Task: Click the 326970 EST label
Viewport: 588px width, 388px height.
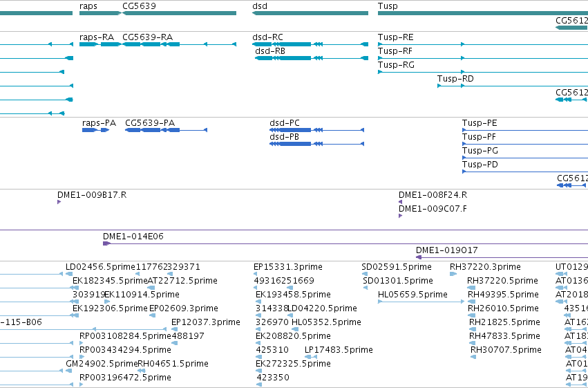Action: click(x=272, y=322)
